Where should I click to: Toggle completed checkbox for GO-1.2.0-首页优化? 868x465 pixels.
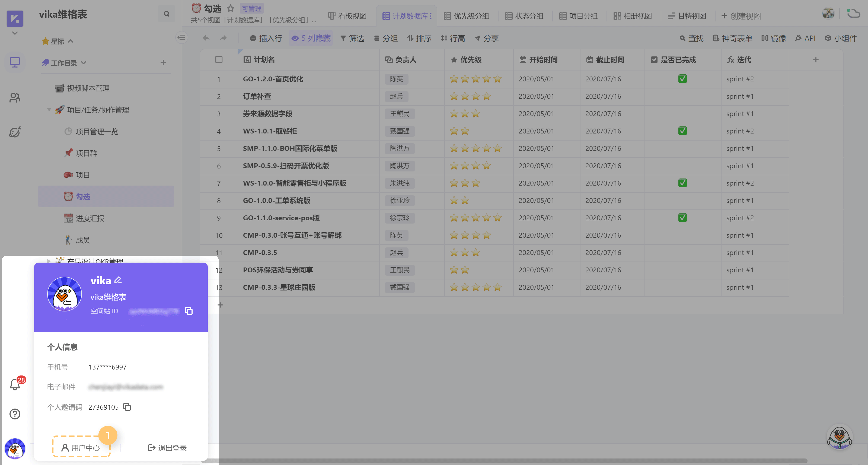coord(682,79)
